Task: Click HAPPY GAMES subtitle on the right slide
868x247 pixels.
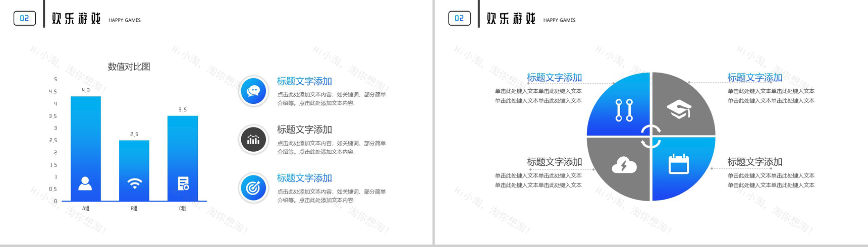Action: click(x=559, y=20)
